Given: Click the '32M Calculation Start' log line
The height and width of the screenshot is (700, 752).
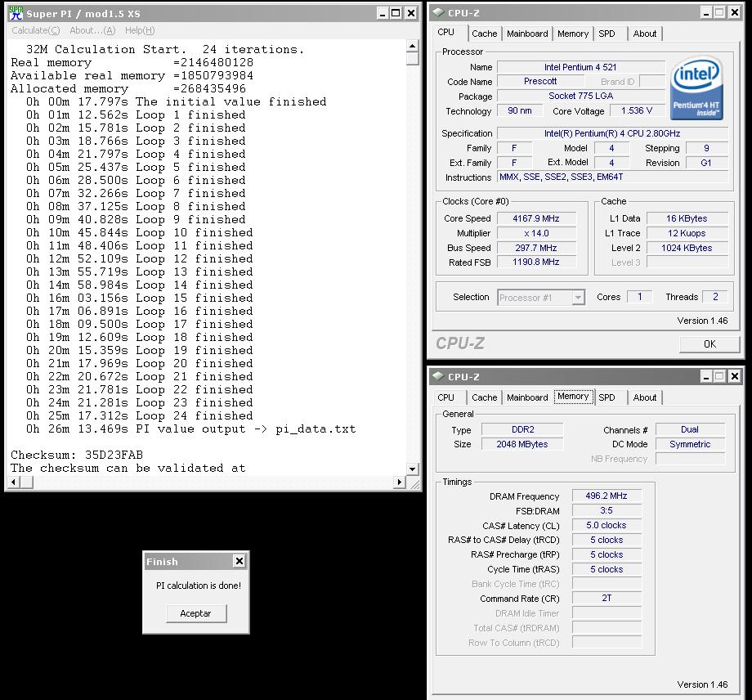Looking at the screenshot, I should (165, 49).
